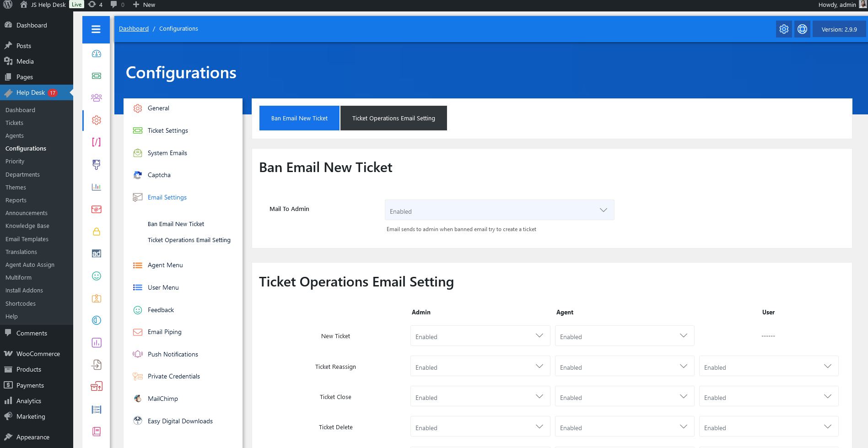Expand the Ticket Close Agent dropdown
This screenshot has width=868, height=448.
point(624,397)
